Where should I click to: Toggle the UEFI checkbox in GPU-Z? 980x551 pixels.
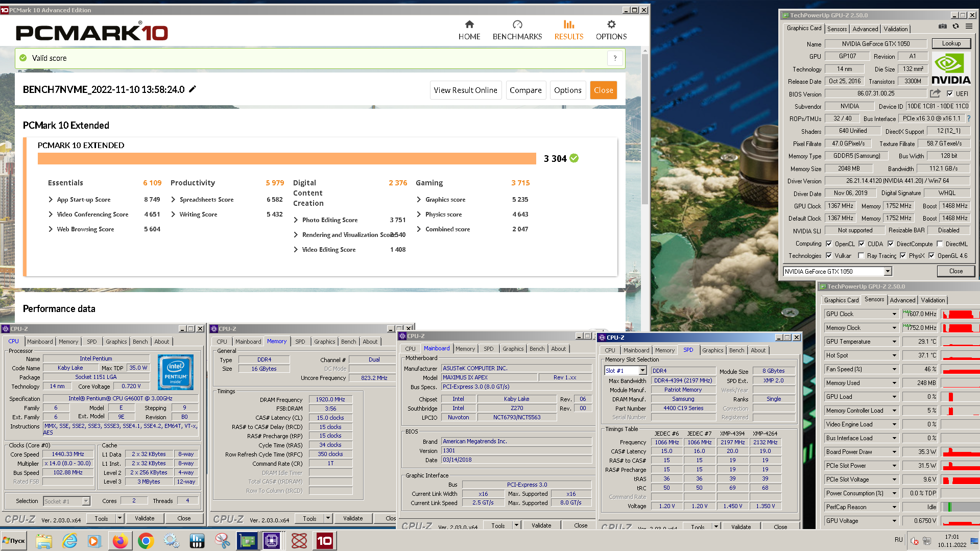point(950,93)
